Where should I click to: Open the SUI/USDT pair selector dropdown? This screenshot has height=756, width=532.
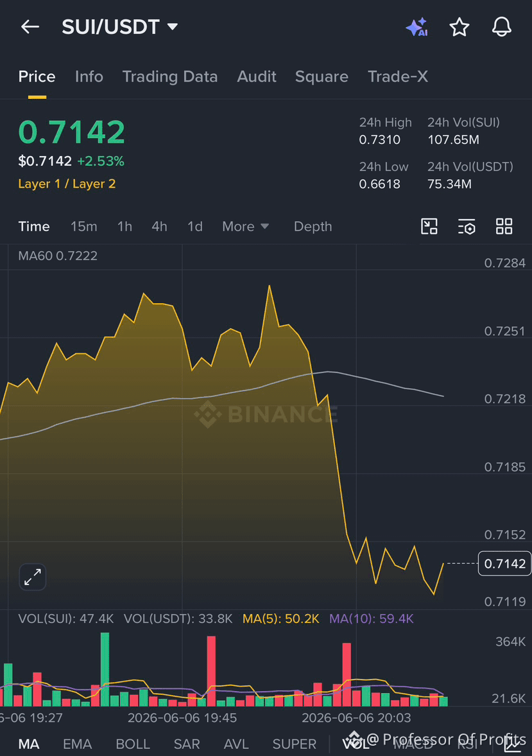(120, 27)
